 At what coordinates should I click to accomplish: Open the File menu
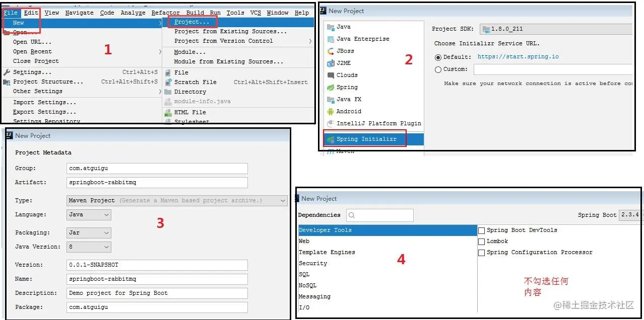(x=11, y=13)
